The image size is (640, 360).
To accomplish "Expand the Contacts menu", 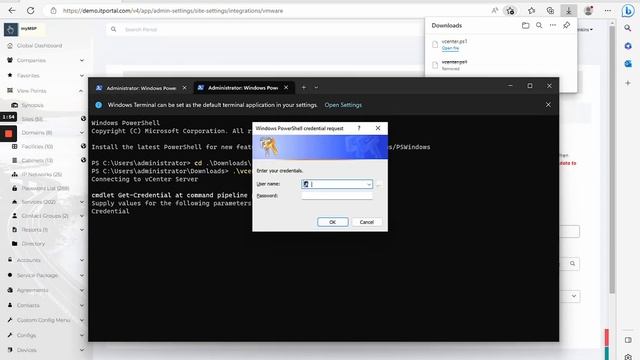I will click(x=82, y=305).
